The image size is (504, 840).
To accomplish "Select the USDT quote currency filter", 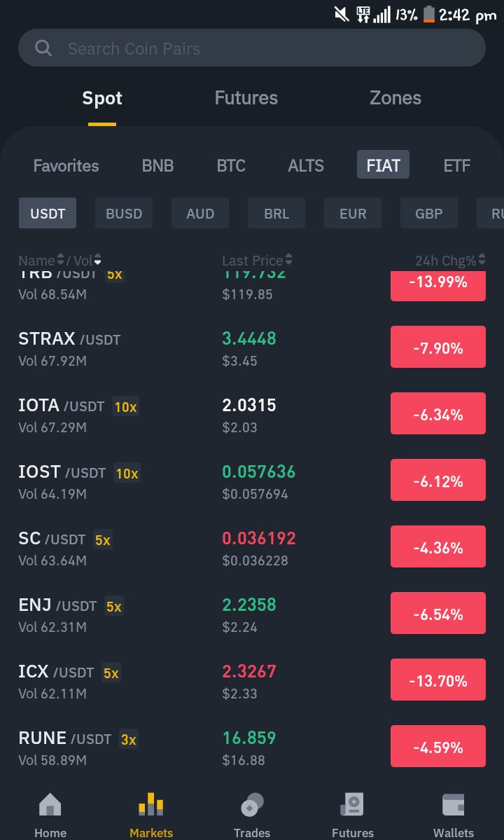I will [48, 213].
